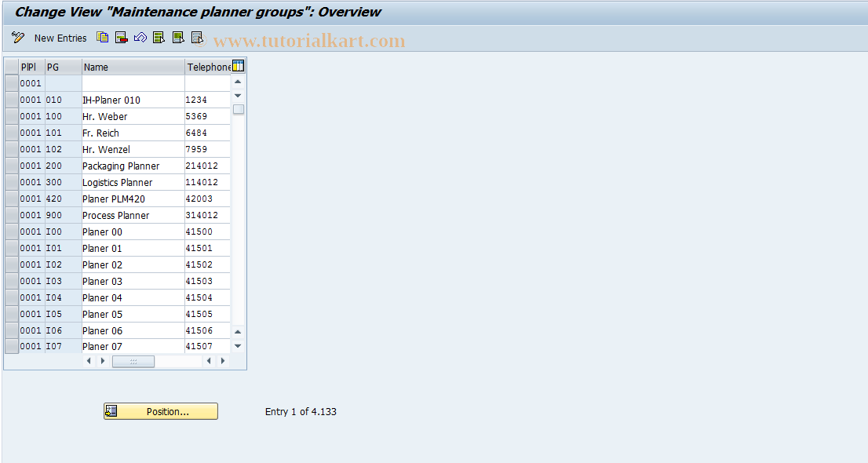Click the Delete entry icon
Viewport: 868px width, 463px height.
tap(121, 38)
